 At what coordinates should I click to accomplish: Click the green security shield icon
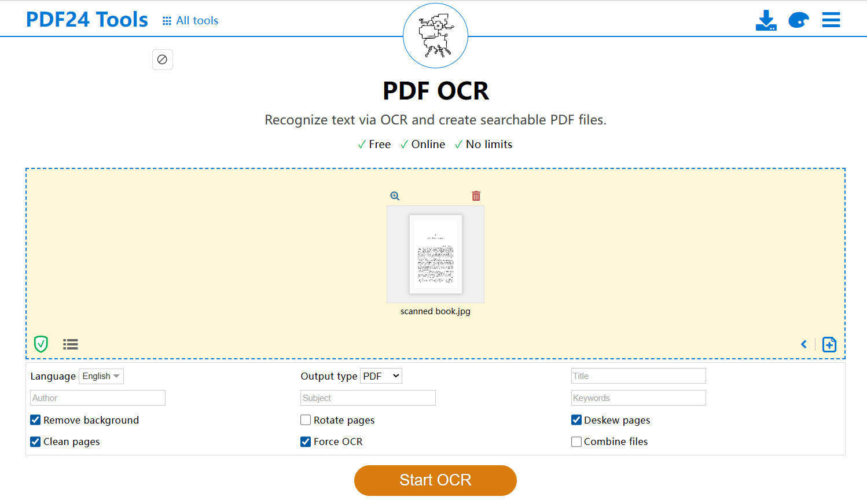(x=41, y=344)
